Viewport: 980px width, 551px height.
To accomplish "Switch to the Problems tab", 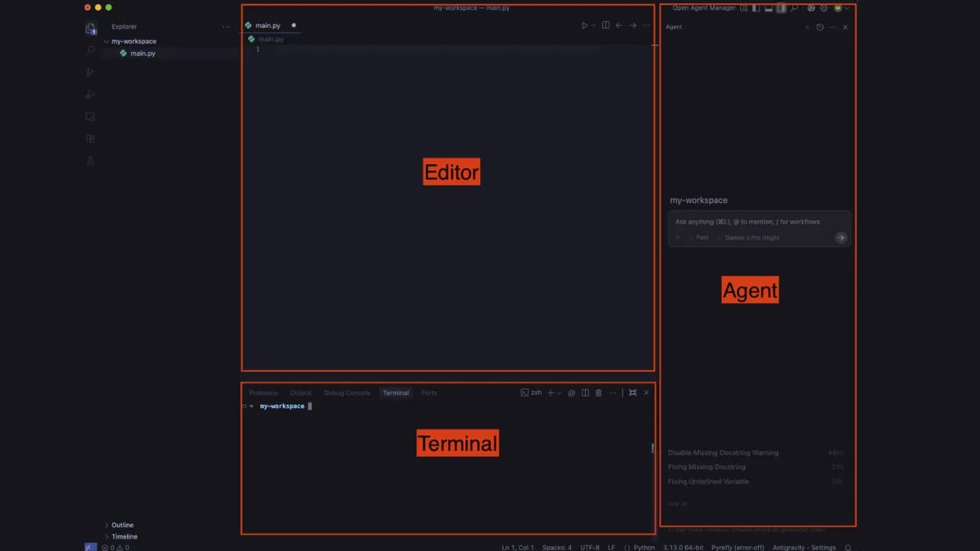I will 263,393.
